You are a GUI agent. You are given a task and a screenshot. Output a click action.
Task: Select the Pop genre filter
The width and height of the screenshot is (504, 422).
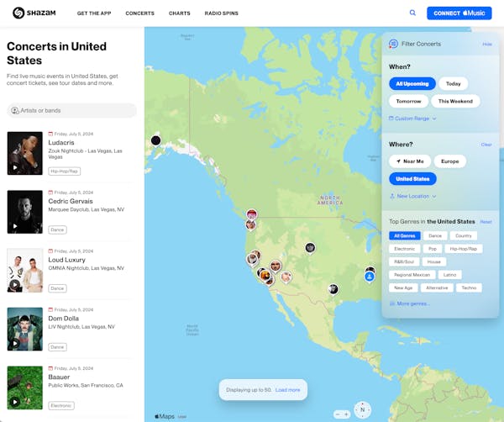(x=433, y=249)
